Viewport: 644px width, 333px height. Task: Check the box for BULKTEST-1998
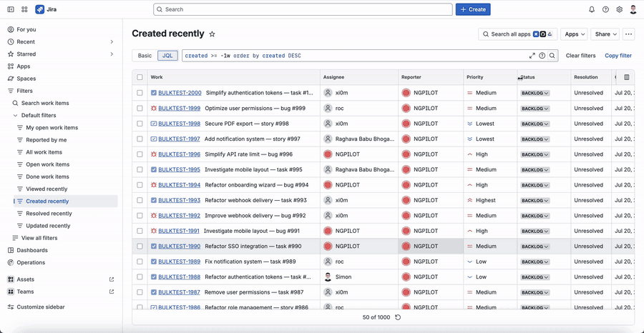click(x=140, y=124)
